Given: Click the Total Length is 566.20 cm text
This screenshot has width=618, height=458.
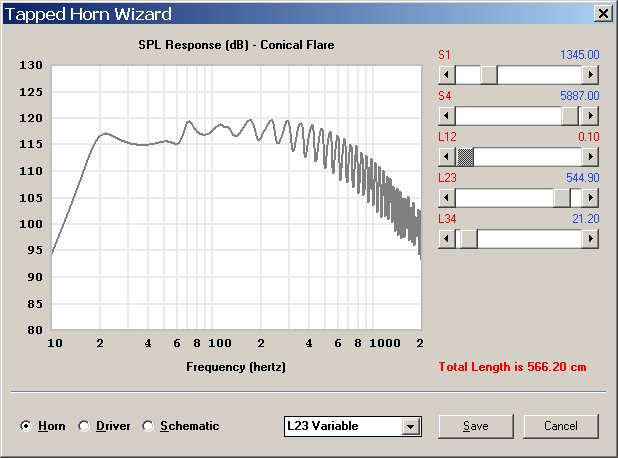Looking at the screenshot, I should (x=512, y=367).
